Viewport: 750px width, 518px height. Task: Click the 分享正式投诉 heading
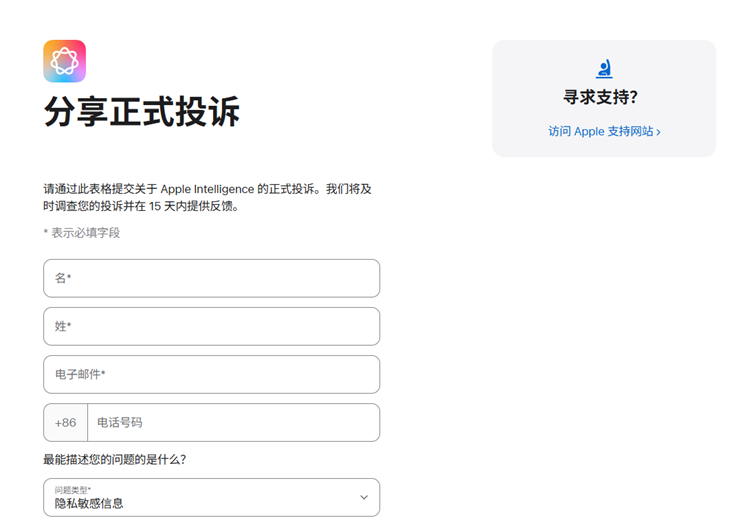pos(142,112)
